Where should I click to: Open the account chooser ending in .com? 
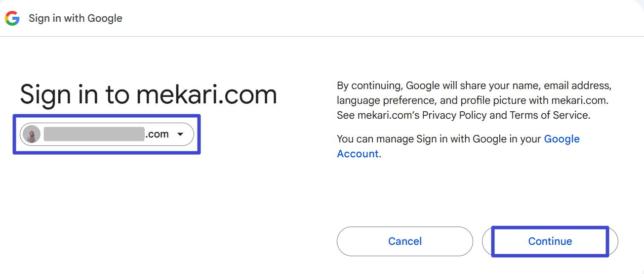(107, 134)
